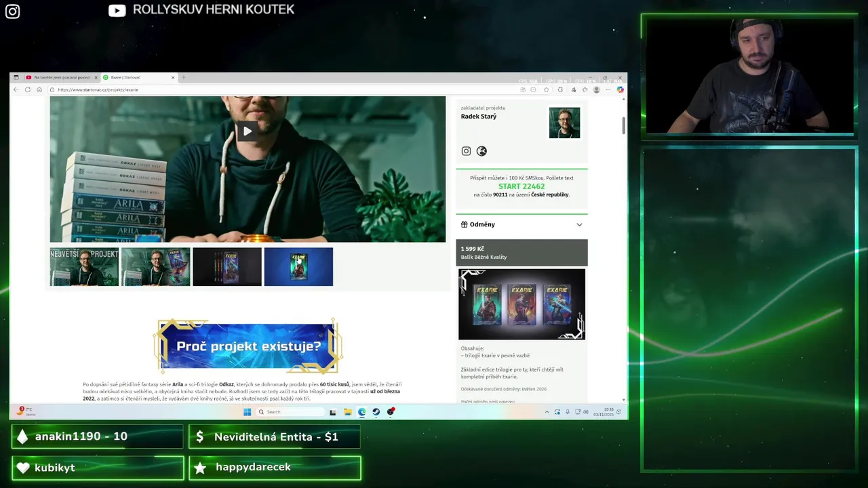Click the YouTube logo in the stream overlay

click(x=117, y=10)
